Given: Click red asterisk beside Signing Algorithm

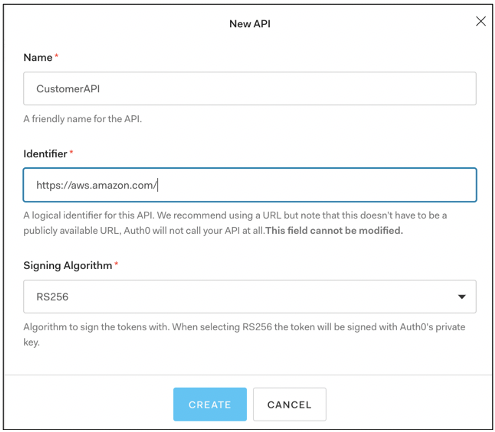Looking at the screenshot, I should click(x=116, y=264).
